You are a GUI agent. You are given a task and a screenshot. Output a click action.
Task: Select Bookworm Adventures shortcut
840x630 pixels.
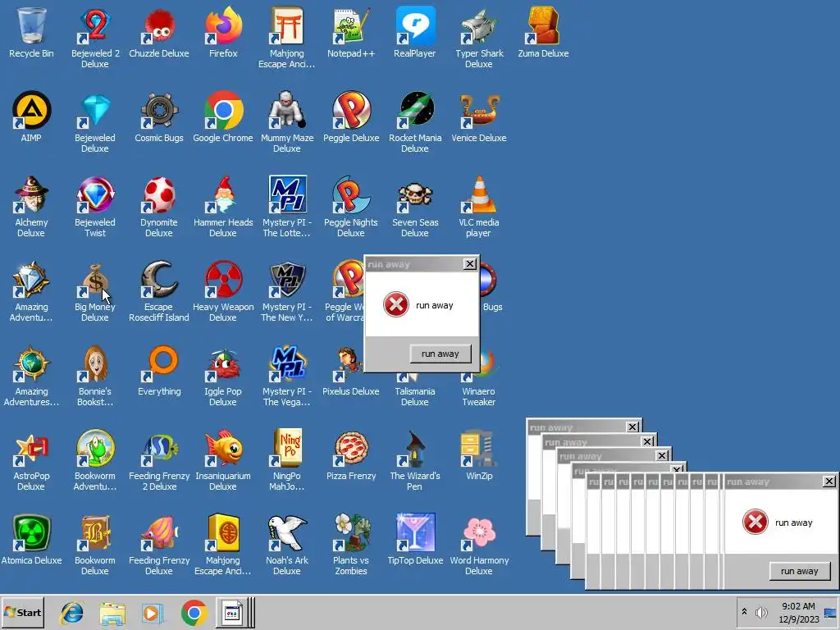[x=95, y=449]
